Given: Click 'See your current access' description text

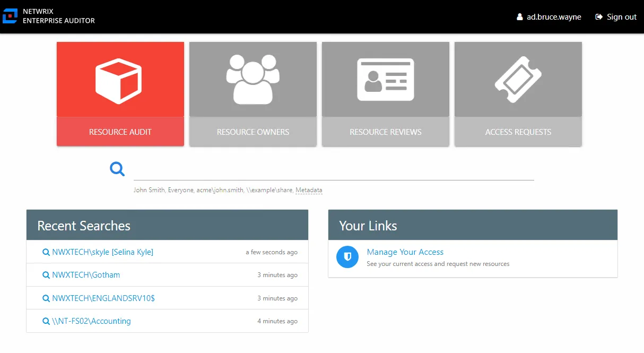Looking at the screenshot, I should tap(438, 264).
